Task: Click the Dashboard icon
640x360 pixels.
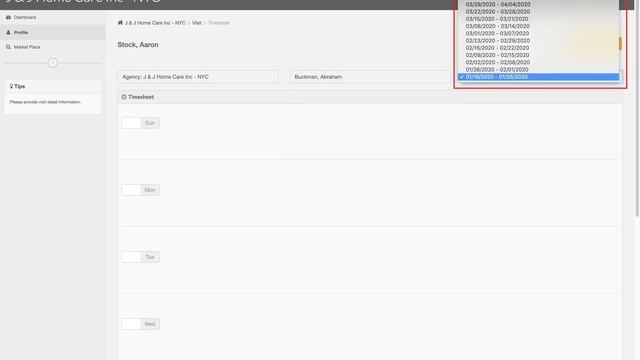Action: click(x=8, y=18)
